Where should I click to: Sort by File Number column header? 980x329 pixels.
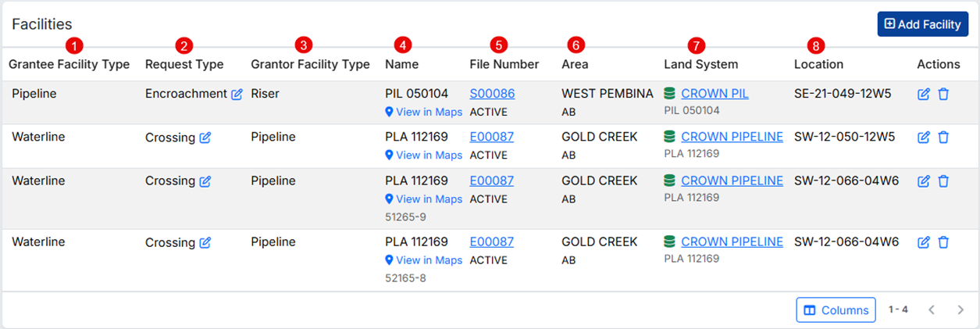coord(504,64)
